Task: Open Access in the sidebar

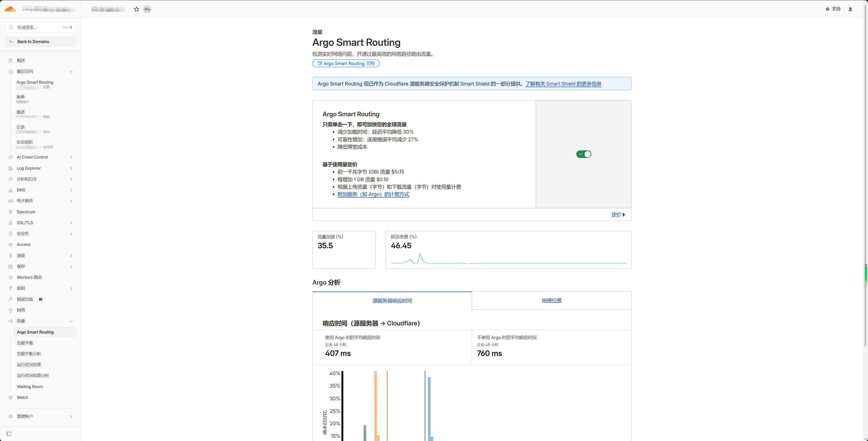Action: point(24,245)
